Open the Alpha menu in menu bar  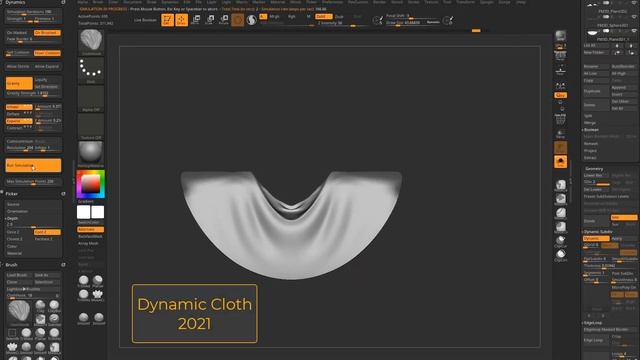pos(82,2)
